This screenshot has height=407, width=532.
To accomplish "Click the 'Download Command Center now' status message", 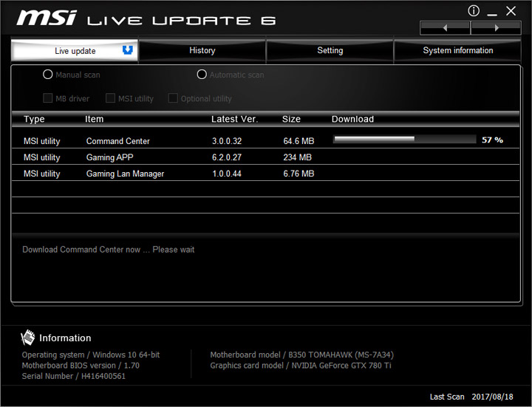I will [108, 250].
